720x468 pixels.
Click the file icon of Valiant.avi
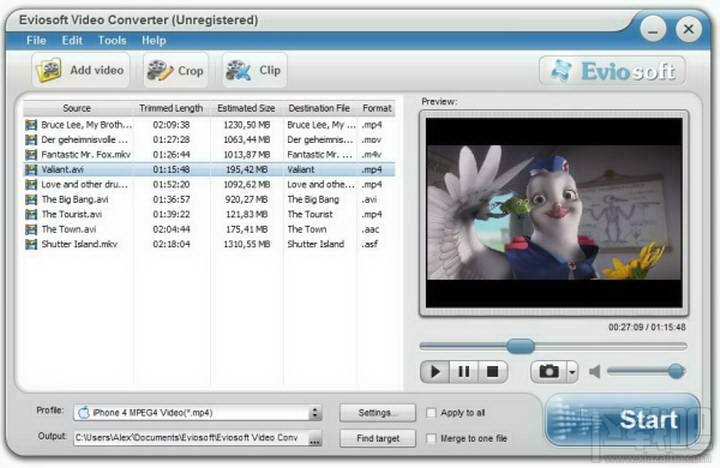click(x=31, y=169)
